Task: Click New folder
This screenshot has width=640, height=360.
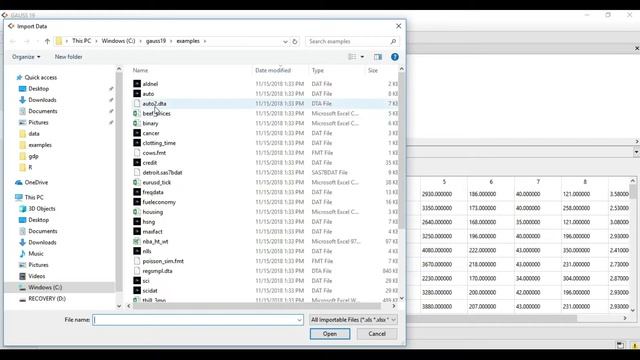Action: click(x=69, y=57)
